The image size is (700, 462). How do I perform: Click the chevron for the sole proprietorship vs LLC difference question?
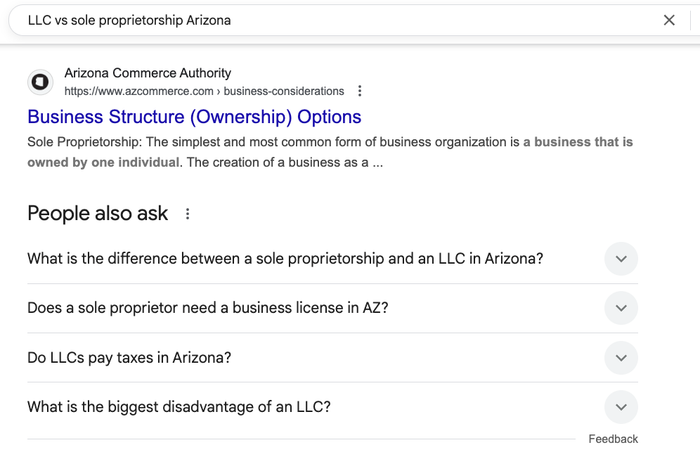coord(621,259)
